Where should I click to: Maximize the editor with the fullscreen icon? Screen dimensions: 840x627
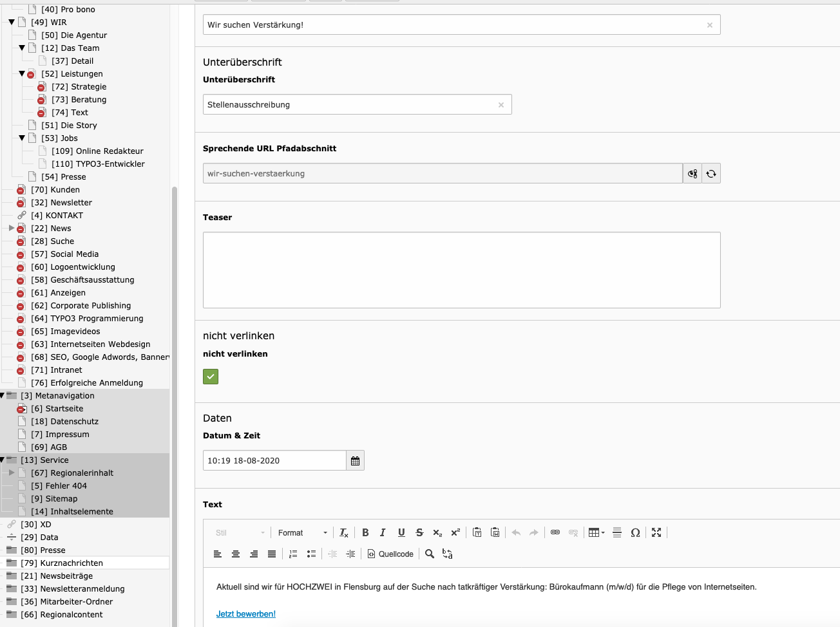(656, 532)
